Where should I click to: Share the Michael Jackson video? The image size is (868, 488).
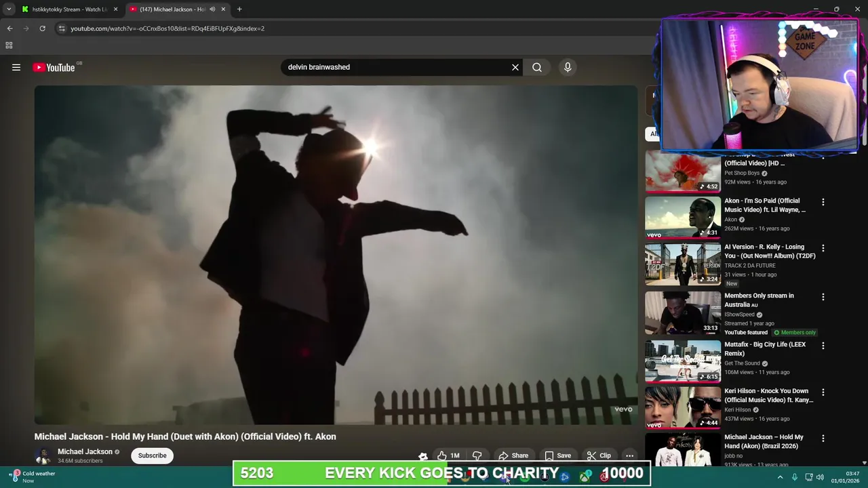[513, 455]
